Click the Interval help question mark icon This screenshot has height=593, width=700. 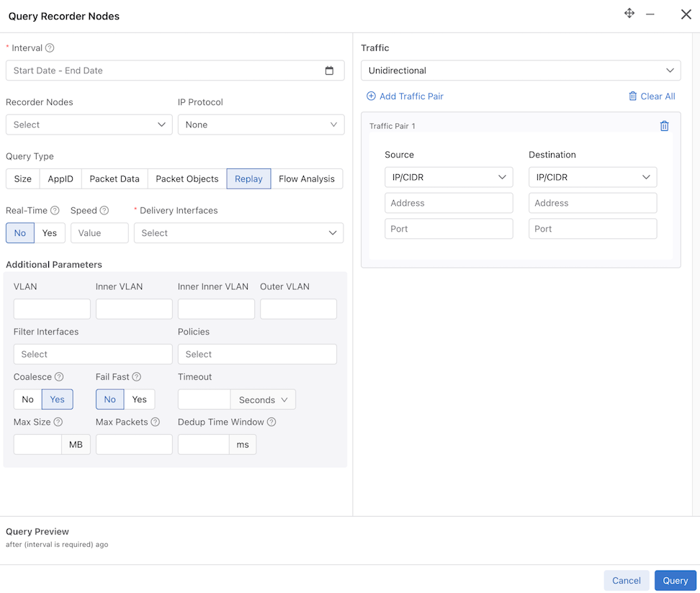50,47
